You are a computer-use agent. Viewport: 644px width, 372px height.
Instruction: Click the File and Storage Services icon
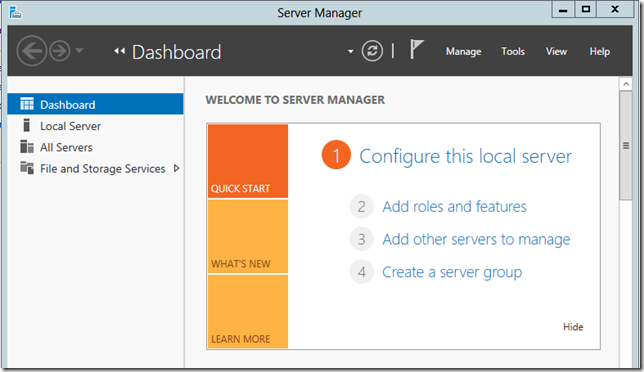[27, 168]
